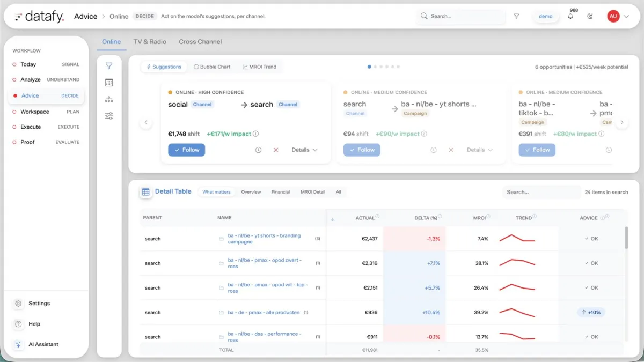Viewport: 644px width, 362px height.
Task: Switch to the Cross Channel tab
Action: [x=200, y=42]
